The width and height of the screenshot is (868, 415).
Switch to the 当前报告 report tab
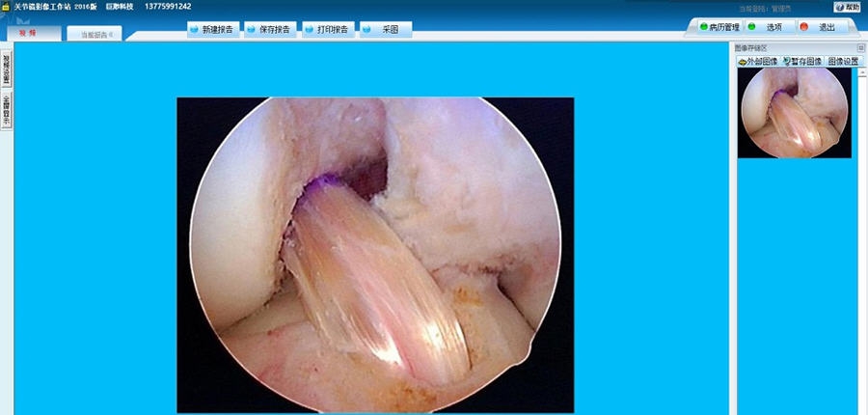pyautogui.click(x=95, y=34)
